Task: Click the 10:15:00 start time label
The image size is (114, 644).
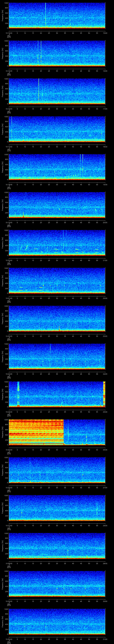Action: click(9, 71)
